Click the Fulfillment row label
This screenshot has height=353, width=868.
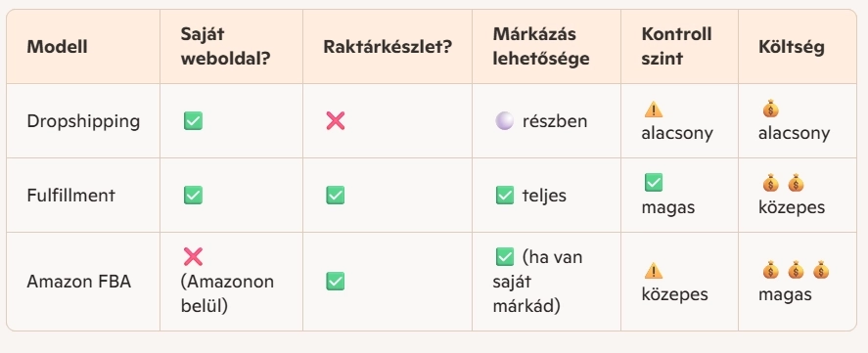pos(70,196)
